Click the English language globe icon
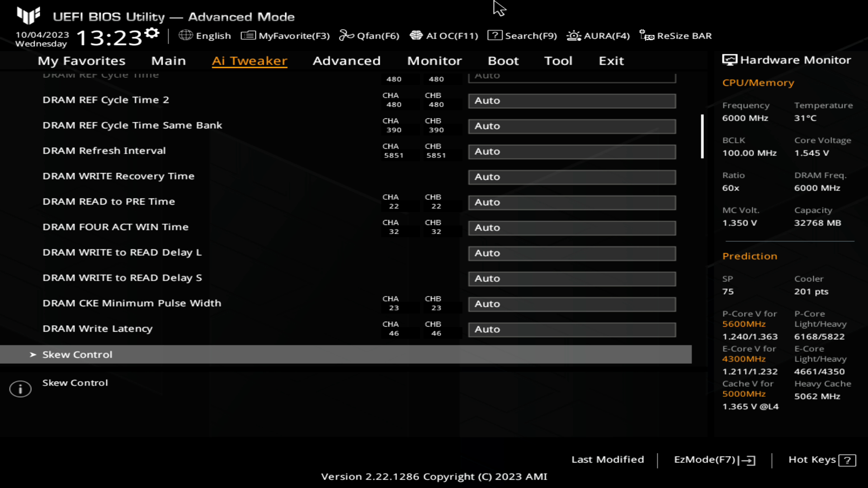868x488 pixels. (x=185, y=35)
